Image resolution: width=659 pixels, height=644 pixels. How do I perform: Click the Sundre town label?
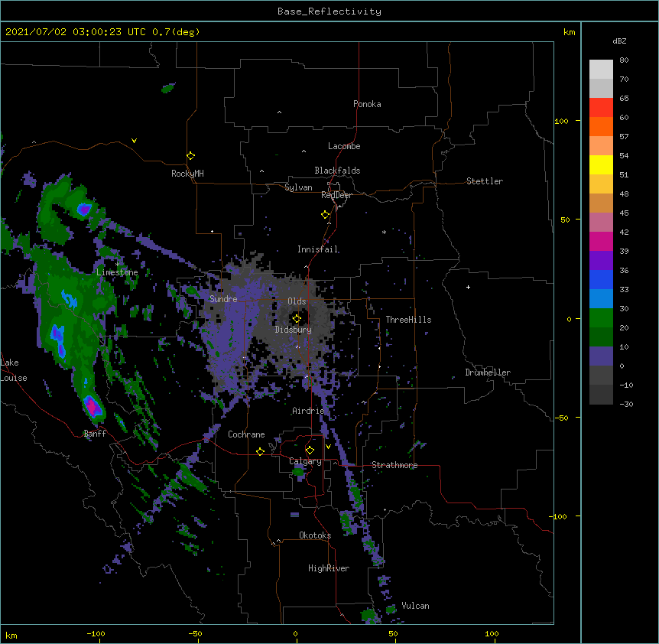223,299
